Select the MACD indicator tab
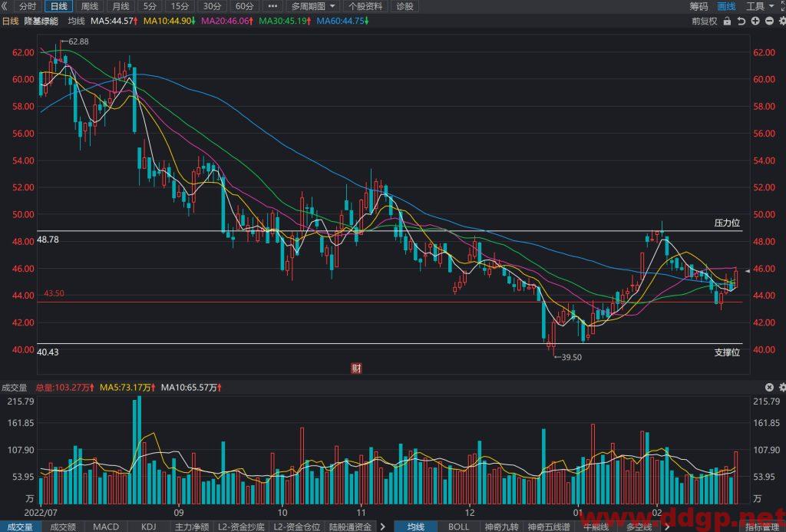Viewport: 786px width, 532px height. tap(106, 527)
